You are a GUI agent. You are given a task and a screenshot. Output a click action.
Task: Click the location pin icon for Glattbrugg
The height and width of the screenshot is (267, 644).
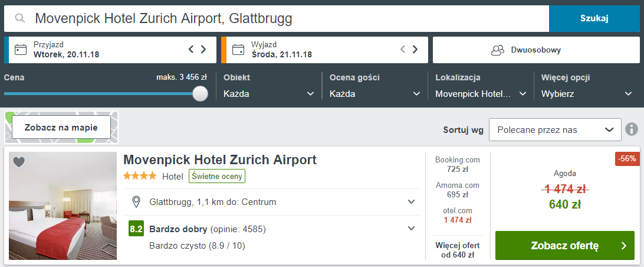136,202
